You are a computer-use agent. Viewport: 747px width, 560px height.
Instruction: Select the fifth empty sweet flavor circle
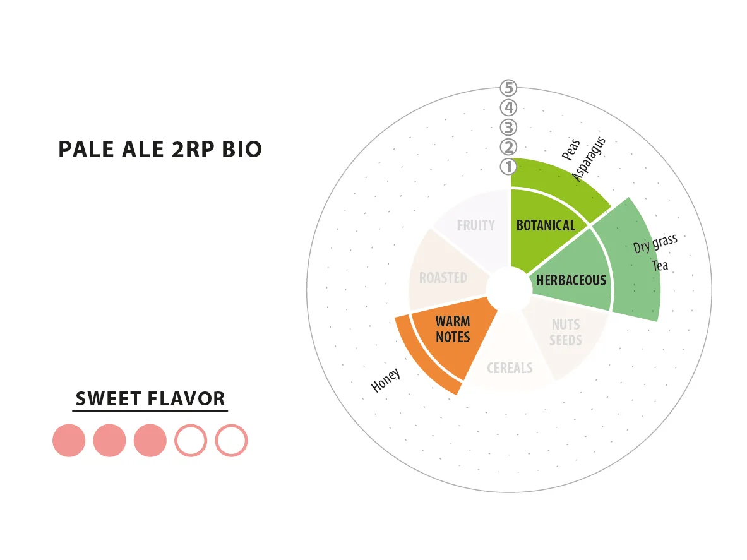pyautogui.click(x=232, y=441)
